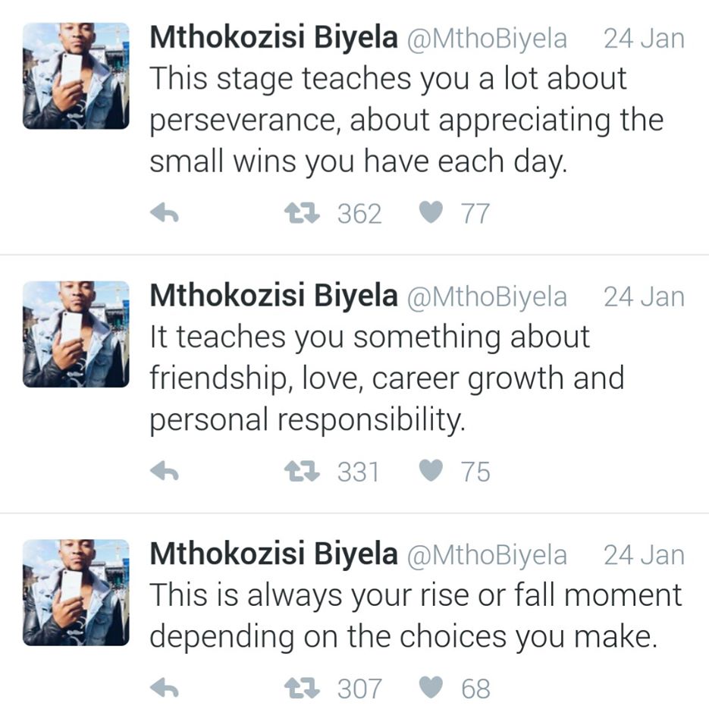The height and width of the screenshot is (728, 709).
Task: Visit @MthoBiyela handle on second tweet
Action: (487, 297)
